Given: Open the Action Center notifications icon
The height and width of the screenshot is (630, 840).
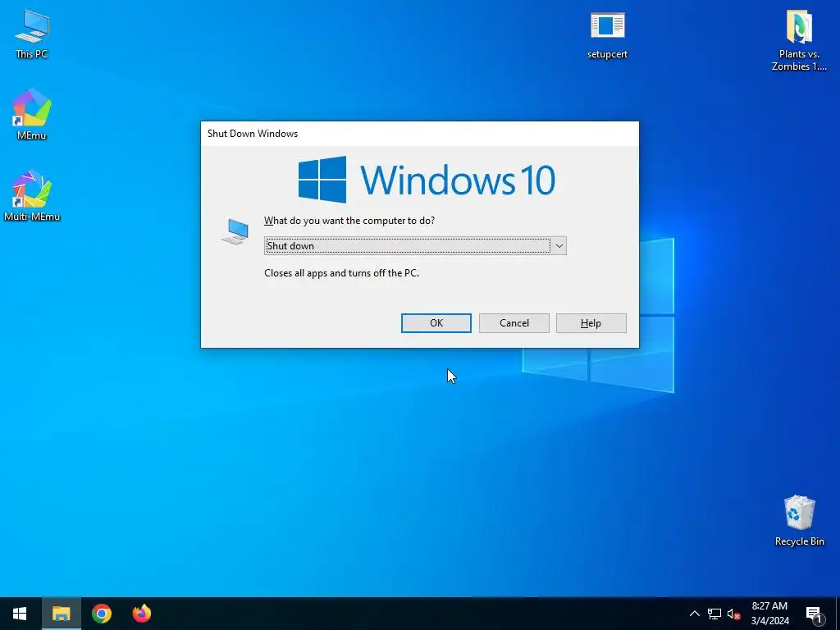Looking at the screenshot, I should (x=815, y=614).
